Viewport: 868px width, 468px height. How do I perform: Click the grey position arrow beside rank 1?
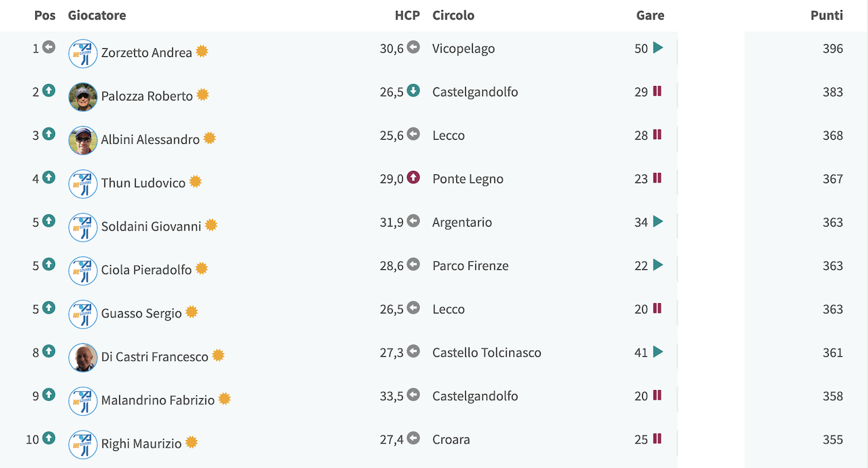point(49,47)
